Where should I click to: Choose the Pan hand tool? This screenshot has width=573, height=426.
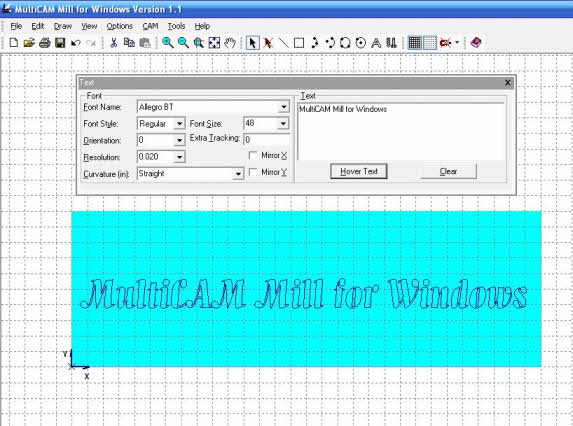(229, 43)
